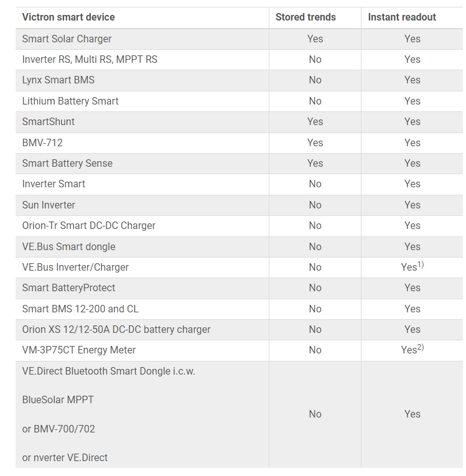Click the "Lynx Smart BMS" row label

pos(58,80)
